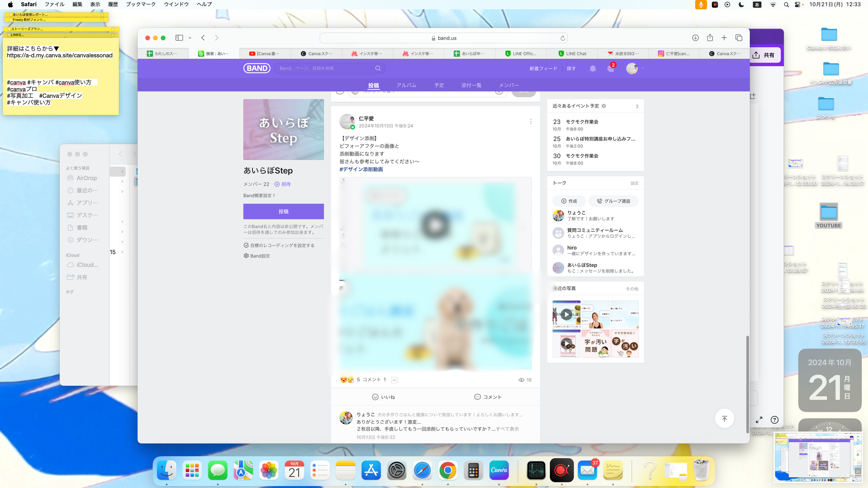This screenshot has width=868, height=488.
Task: Click the view count eye icon
Action: pos(521,380)
